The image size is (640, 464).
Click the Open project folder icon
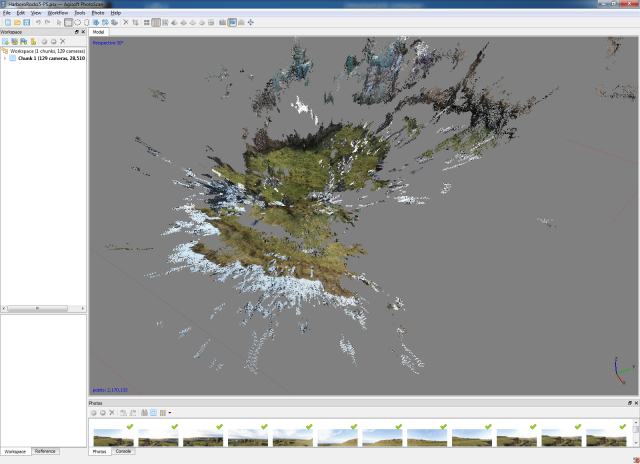click(x=17, y=22)
